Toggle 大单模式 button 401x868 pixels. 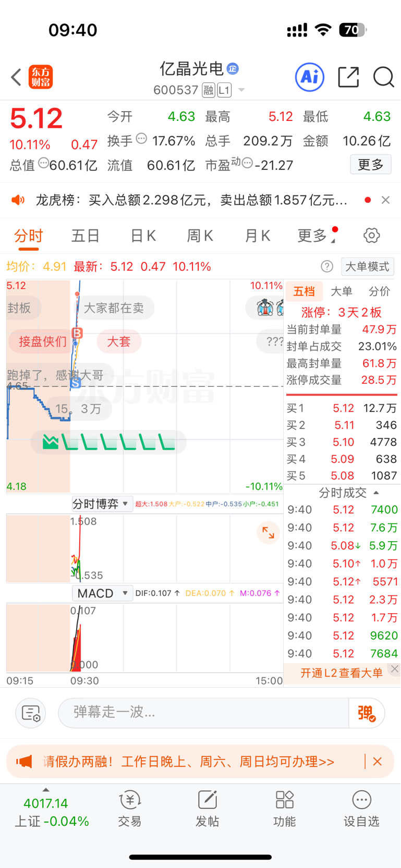(x=368, y=267)
